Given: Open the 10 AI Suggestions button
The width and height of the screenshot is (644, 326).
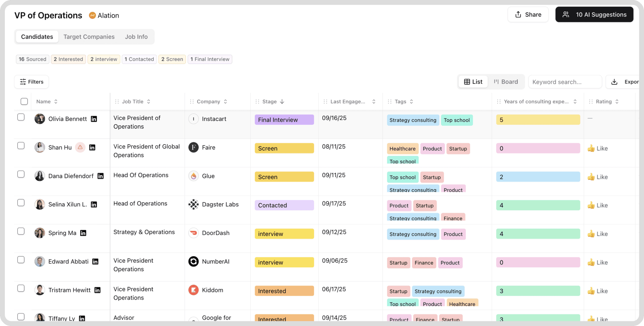Looking at the screenshot, I should pos(594,15).
